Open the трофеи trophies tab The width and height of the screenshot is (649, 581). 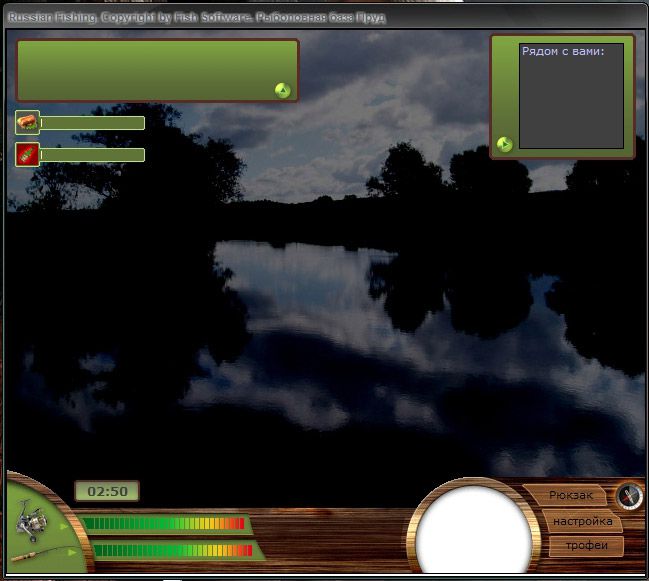[583, 546]
